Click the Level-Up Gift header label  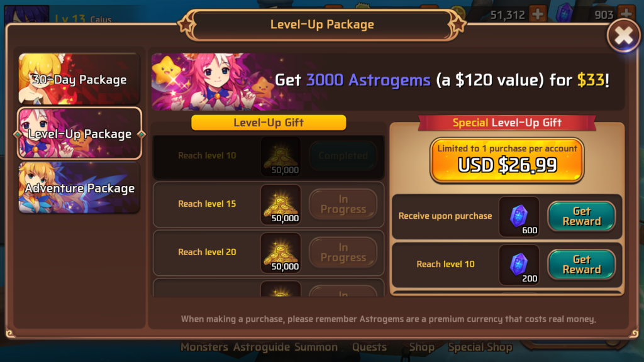point(269,123)
